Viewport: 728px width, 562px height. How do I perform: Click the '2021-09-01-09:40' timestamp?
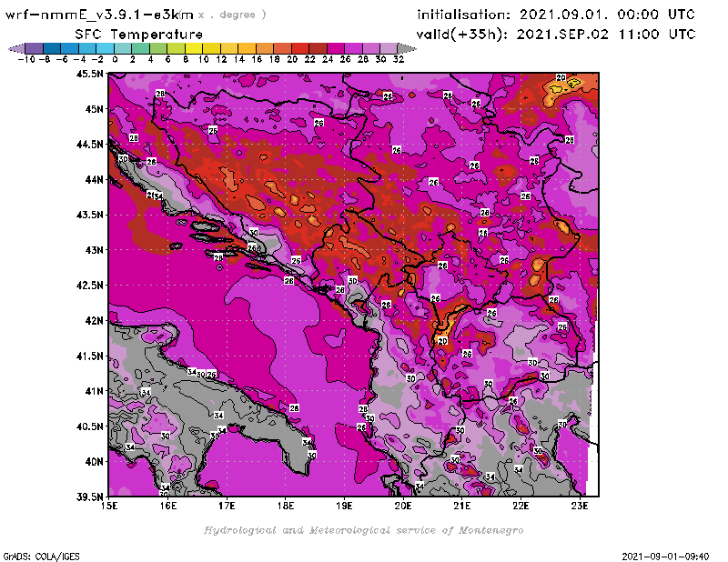(x=665, y=557)
